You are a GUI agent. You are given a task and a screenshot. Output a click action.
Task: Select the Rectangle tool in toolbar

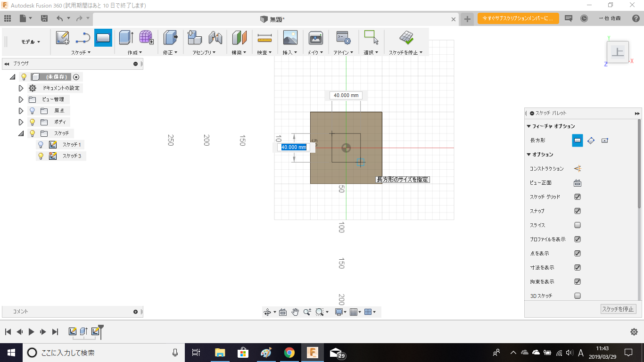point(103,37)
